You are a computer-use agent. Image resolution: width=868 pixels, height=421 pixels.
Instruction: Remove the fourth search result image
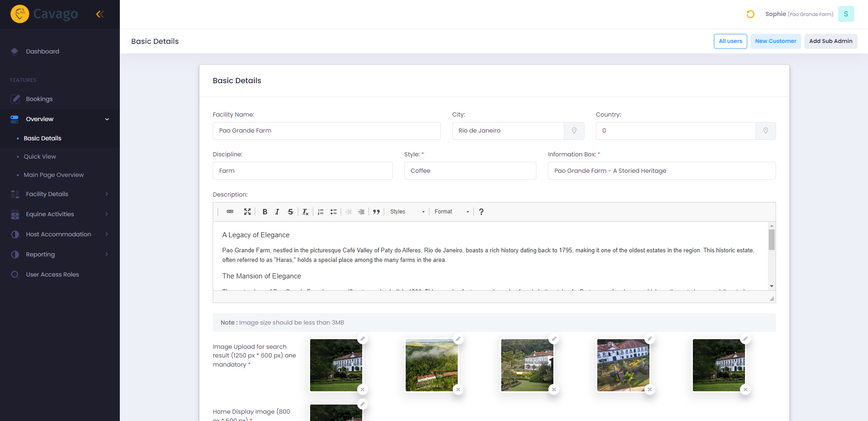pyautogui.click(x=650, y=389)
